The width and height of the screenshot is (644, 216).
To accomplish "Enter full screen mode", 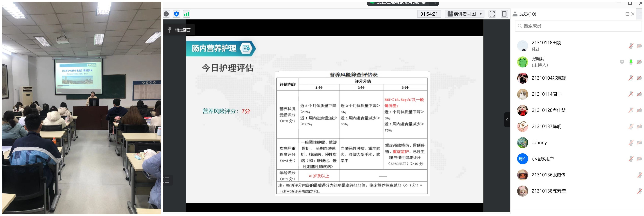I will [492, 14].
